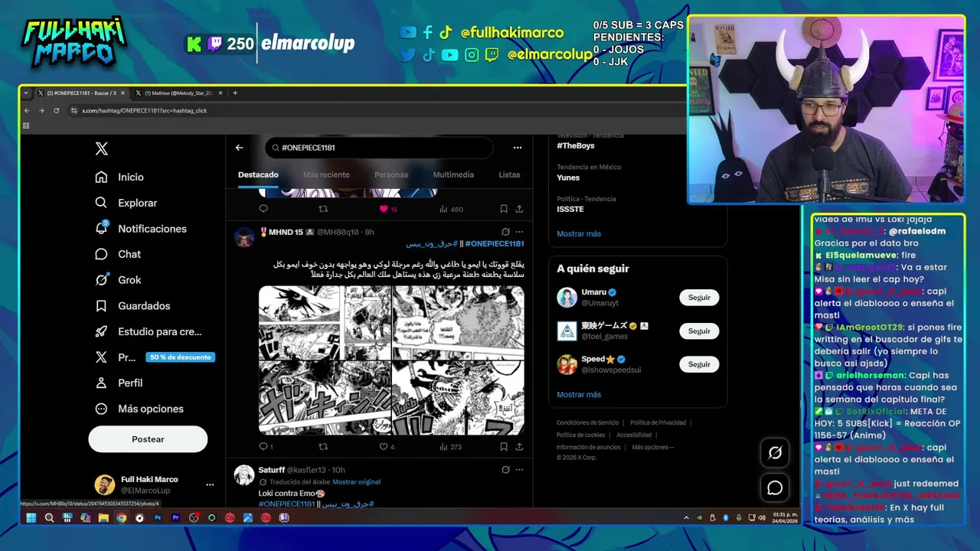Click Grok icon on Saturff post header
980x551 pixels.
pyautogui.click(x=505, y=470)
